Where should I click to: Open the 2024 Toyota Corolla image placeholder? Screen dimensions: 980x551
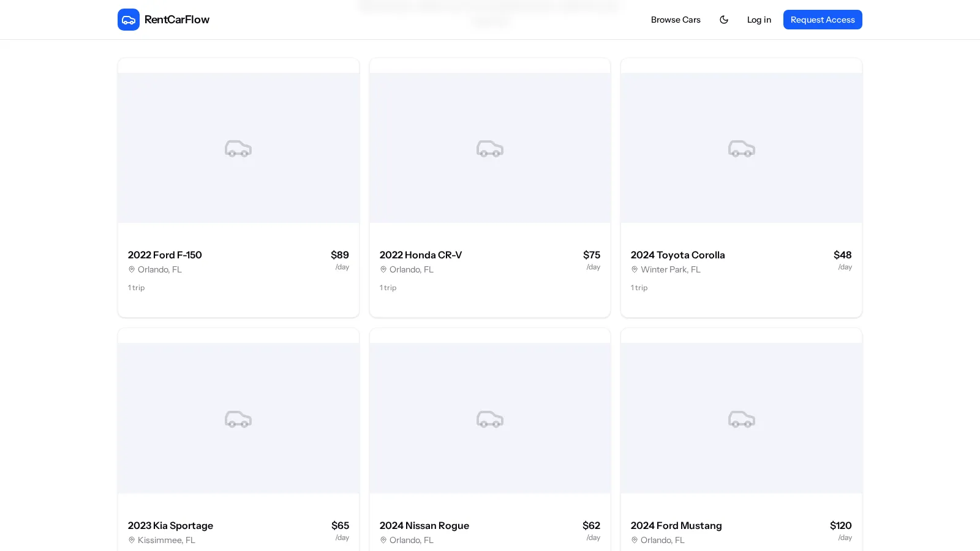pos(741,148)
